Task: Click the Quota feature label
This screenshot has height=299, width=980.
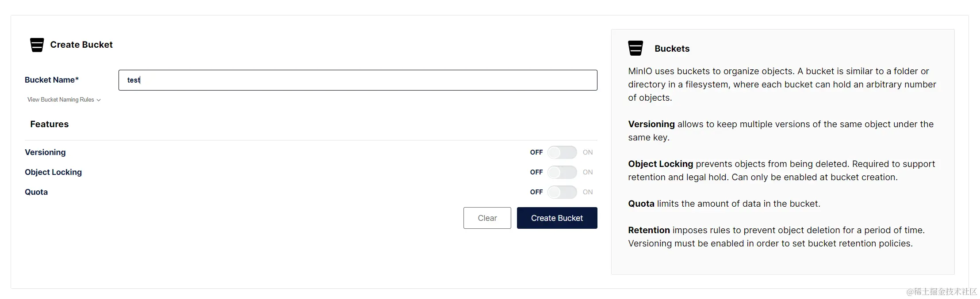Action: pyautogui.click(x=36, y=192)
